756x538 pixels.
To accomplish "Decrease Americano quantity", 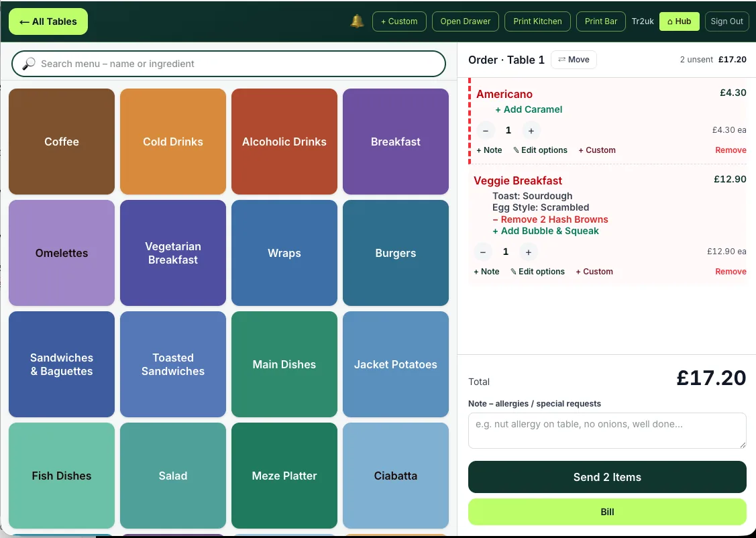I will point(486,130).
